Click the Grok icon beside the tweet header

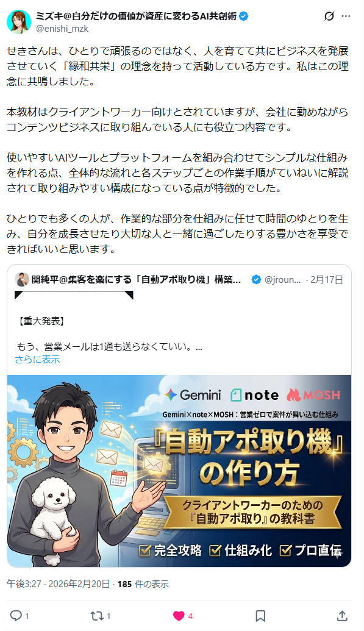pyautogui.click(x=329, y=16)
